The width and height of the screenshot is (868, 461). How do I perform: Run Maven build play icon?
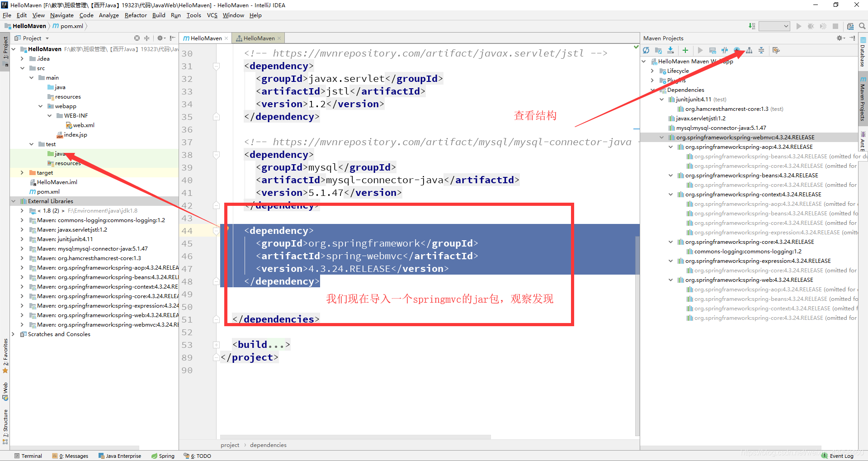700,50
